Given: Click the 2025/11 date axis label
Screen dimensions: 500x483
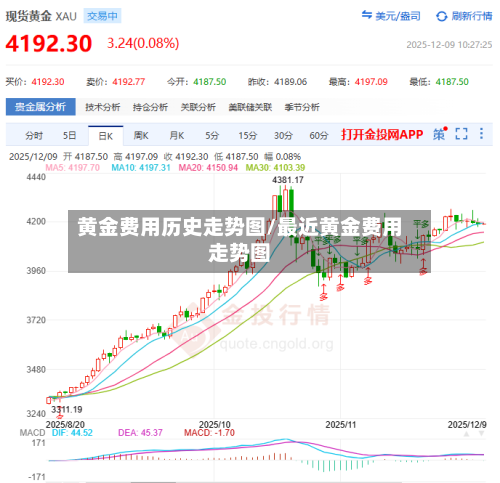Looking at the screenshot, I should coord(341,425).
